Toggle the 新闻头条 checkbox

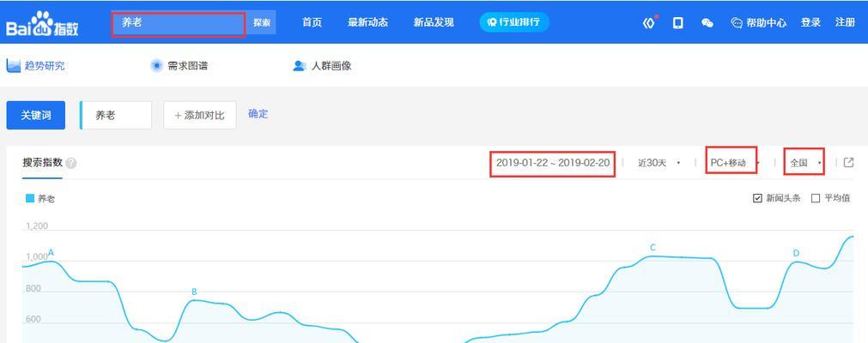click(x=758, y=198)
